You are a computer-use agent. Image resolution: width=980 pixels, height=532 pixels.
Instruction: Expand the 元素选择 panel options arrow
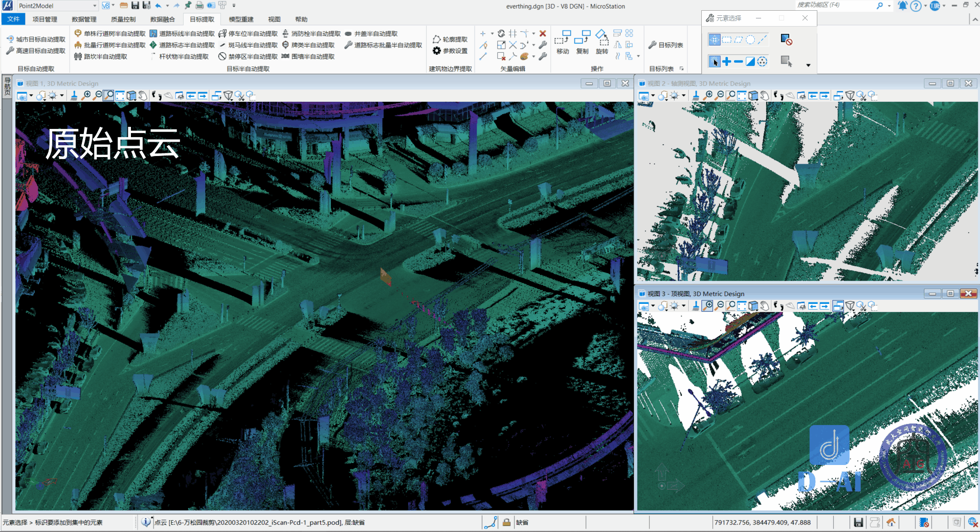(808, 65)
